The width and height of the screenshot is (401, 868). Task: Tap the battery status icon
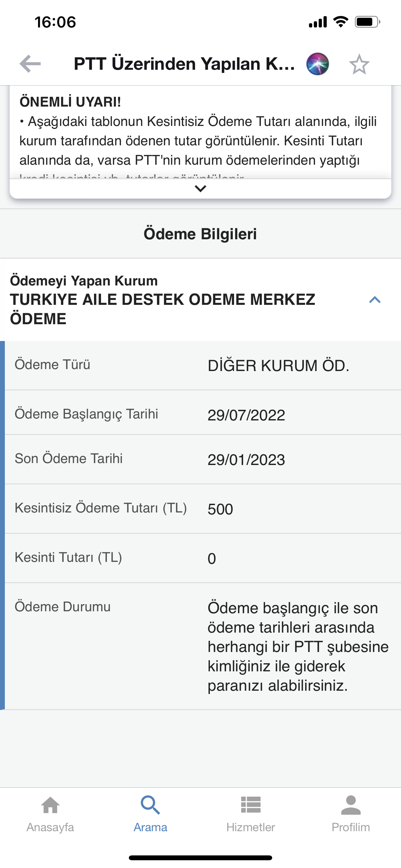(x=367, y=22)
